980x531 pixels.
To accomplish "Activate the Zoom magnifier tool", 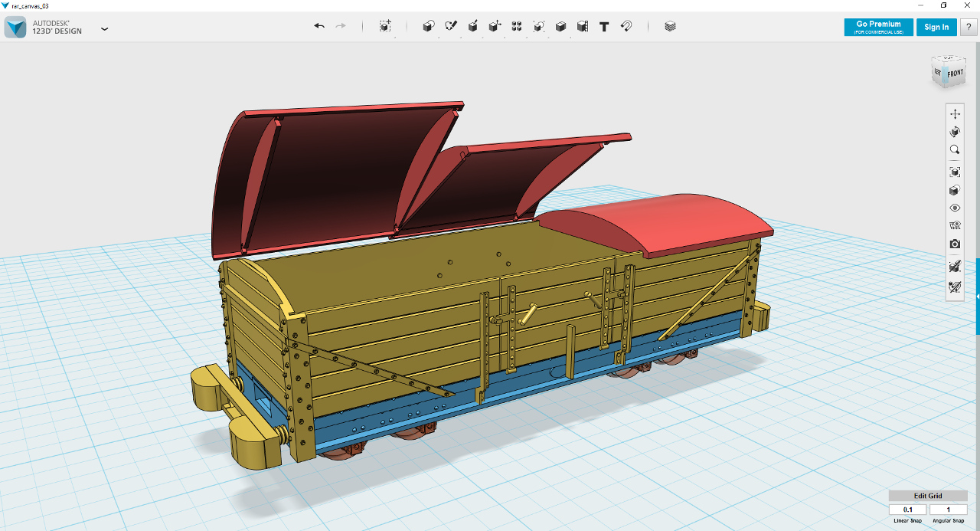I will click(x=955, y=150).
